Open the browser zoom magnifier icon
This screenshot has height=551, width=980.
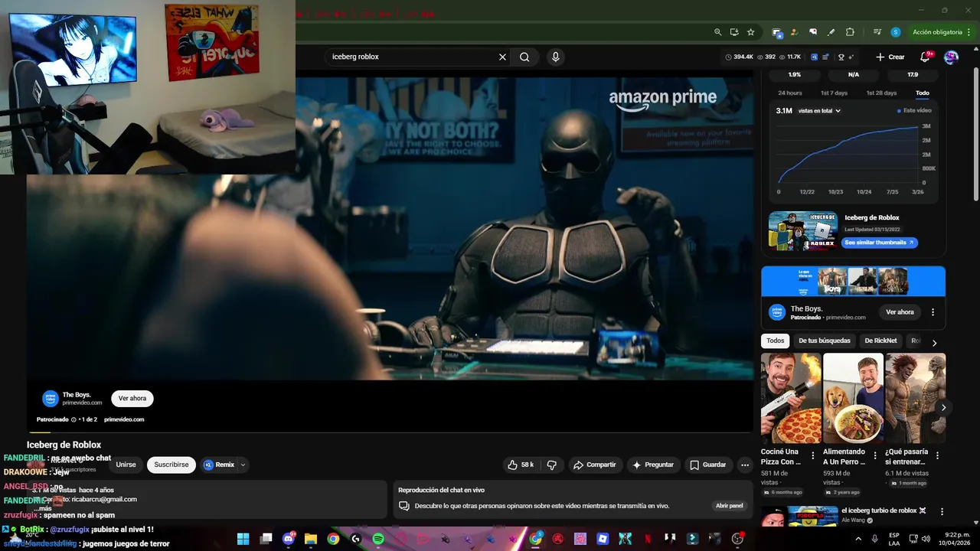[x=717, y=32]
